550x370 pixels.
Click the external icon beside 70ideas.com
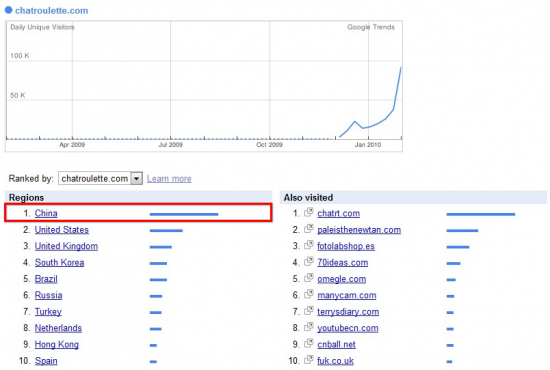(x=309, y=261)
